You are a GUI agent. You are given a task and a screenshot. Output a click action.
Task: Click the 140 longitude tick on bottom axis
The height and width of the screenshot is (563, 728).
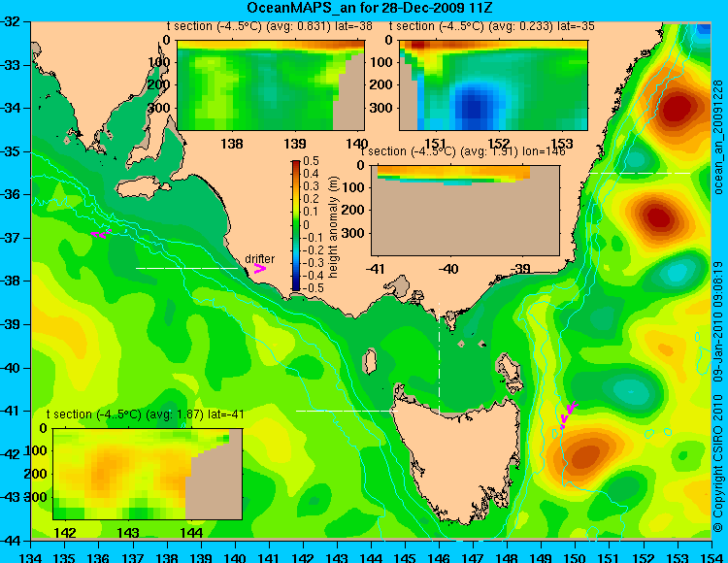(235, 557)
